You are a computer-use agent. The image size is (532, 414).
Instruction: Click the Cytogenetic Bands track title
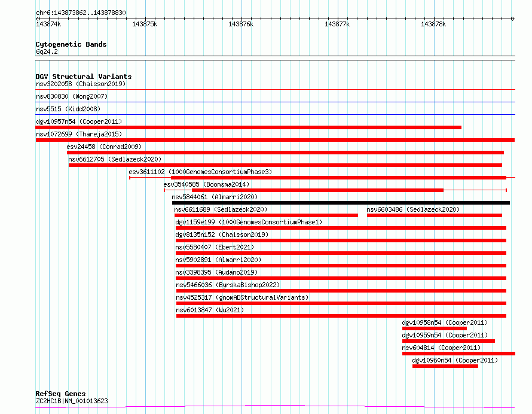71,44
